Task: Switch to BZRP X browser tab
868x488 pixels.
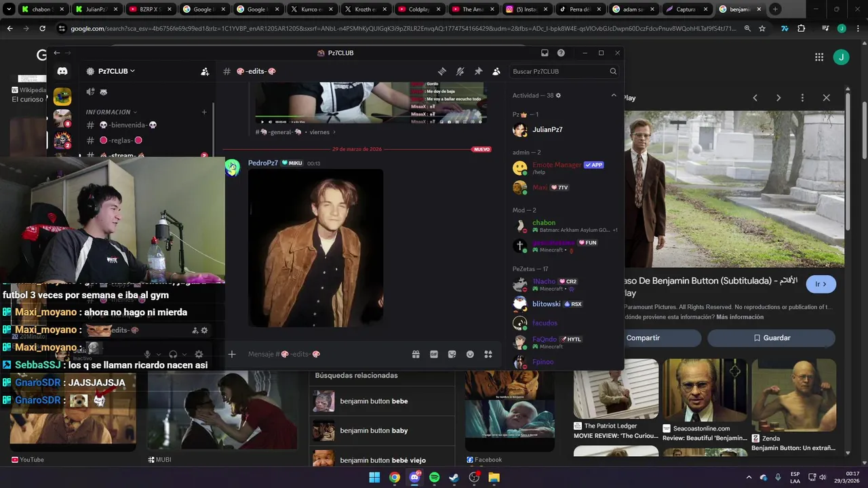Action: pyautogui.click(x=149, y=9)
